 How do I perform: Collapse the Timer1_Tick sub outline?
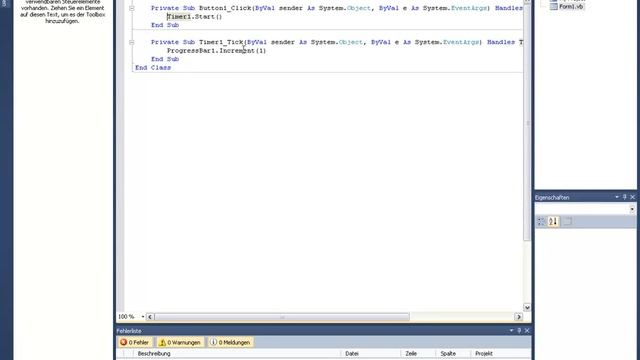(131, 42)
